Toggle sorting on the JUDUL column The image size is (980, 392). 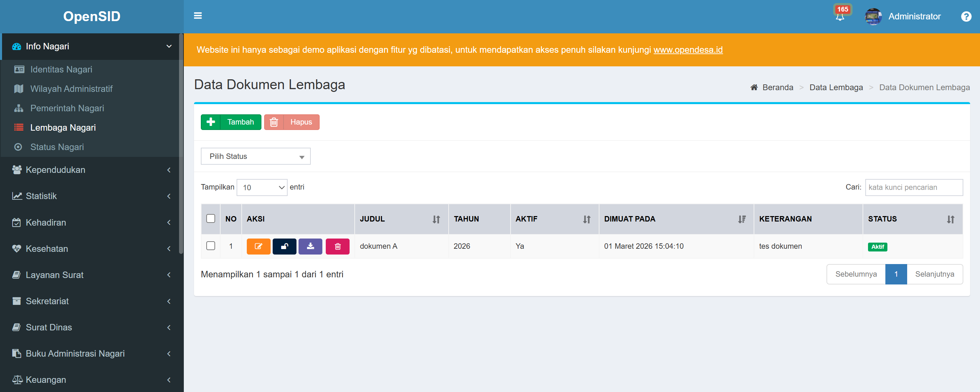click(x=436, y=219)
